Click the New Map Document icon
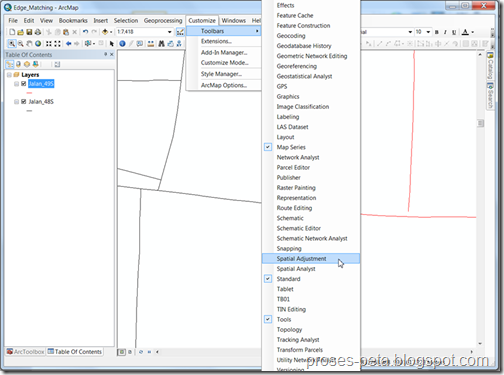 point(12,32)
